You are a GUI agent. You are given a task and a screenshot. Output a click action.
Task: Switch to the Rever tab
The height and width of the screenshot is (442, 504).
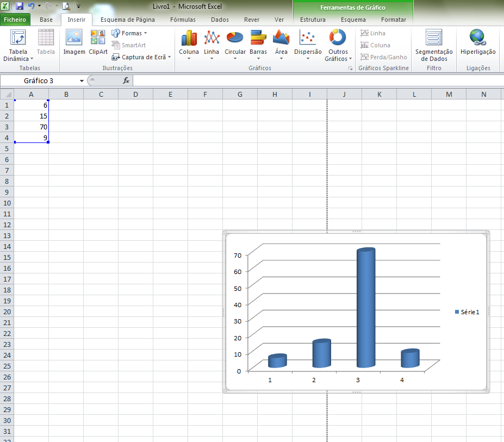point(252,20)
